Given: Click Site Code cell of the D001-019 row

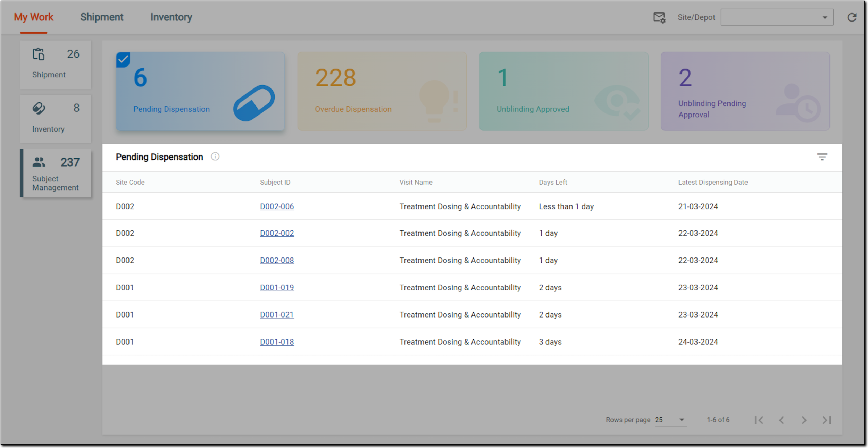Looking at the screenshot, I should coord(125,288).
